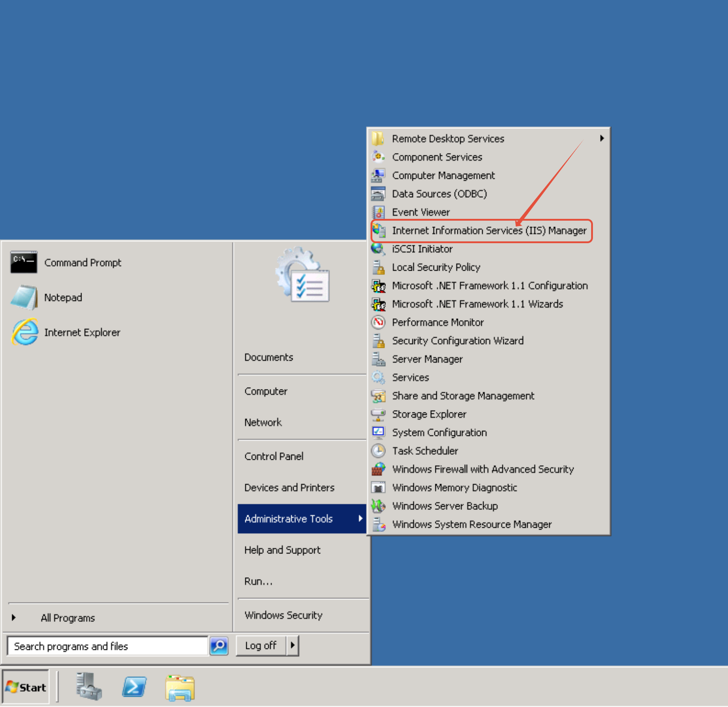Click the .NET Framework 1.1 Wizards icon
Screen dimensions: 728x707
378,304
